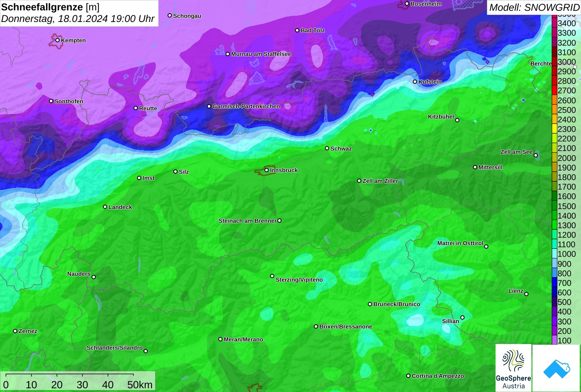
Task: Pick the 2300 m yellow legend swatch
Action: tap(554, 129)
